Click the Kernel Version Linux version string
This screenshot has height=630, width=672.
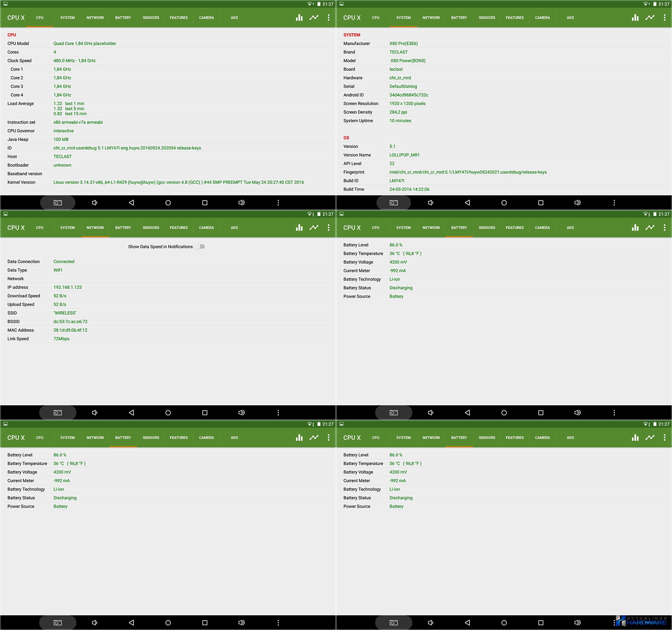pos(178,182)
